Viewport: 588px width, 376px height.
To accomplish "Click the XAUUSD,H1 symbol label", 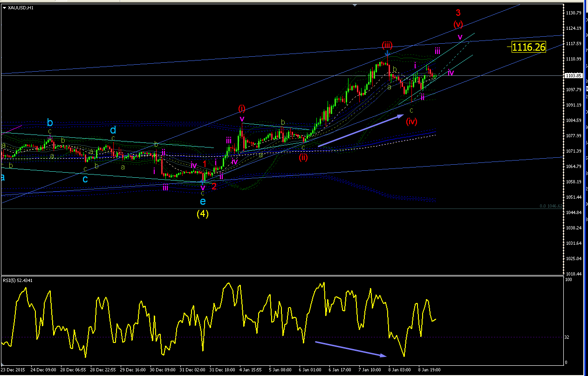I will 21,7.
